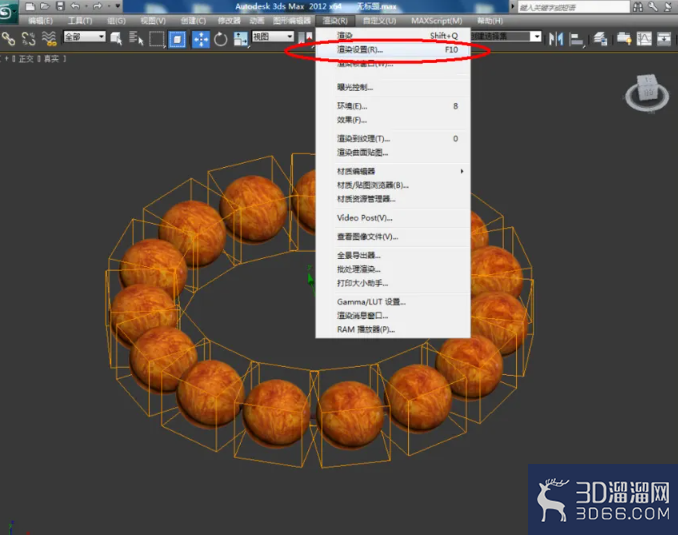Choose Video Post(V)... menu entry
This screenshot has height=535, width=678.
[x=393, y=218]
